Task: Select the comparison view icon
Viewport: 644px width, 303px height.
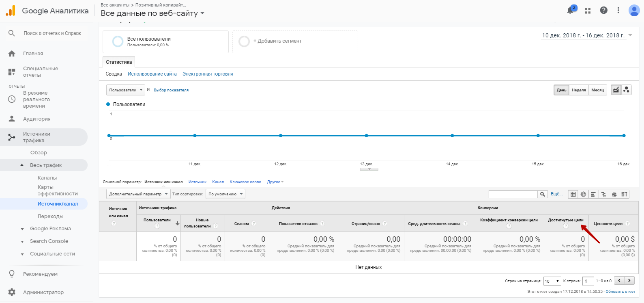Action: pyautogui.click(x=604, y=194)
